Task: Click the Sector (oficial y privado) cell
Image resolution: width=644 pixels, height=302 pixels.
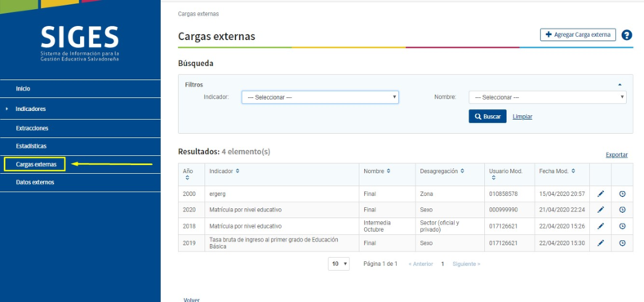Action: coord(450,226)
